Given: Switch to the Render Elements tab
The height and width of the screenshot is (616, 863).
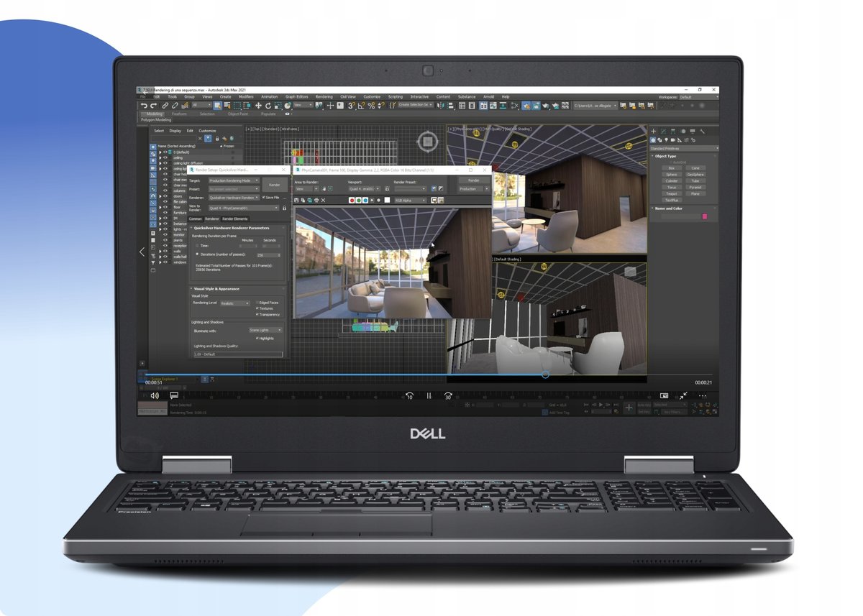Looking at the screenshot, I should click(x=235, y=219).
